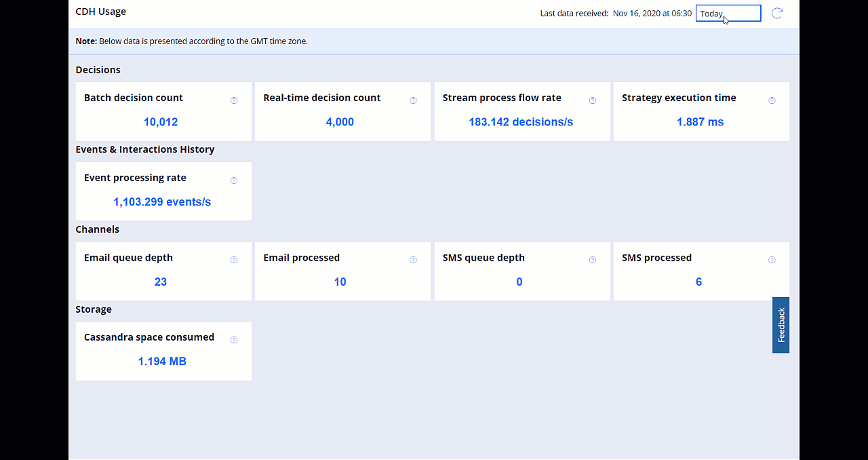This screenshot has height=460, width=868.
Task: Show help for Email queue depth
Action: click(234, 260)
